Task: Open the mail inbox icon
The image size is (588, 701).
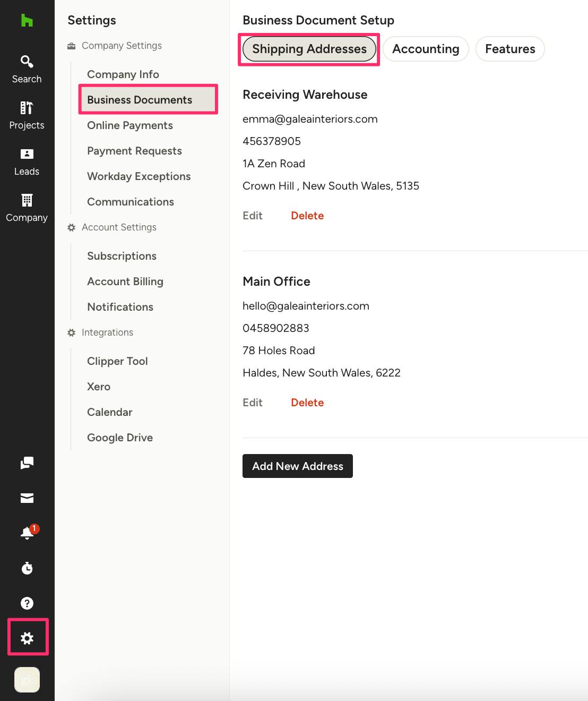Action: (x=27, y=498)
